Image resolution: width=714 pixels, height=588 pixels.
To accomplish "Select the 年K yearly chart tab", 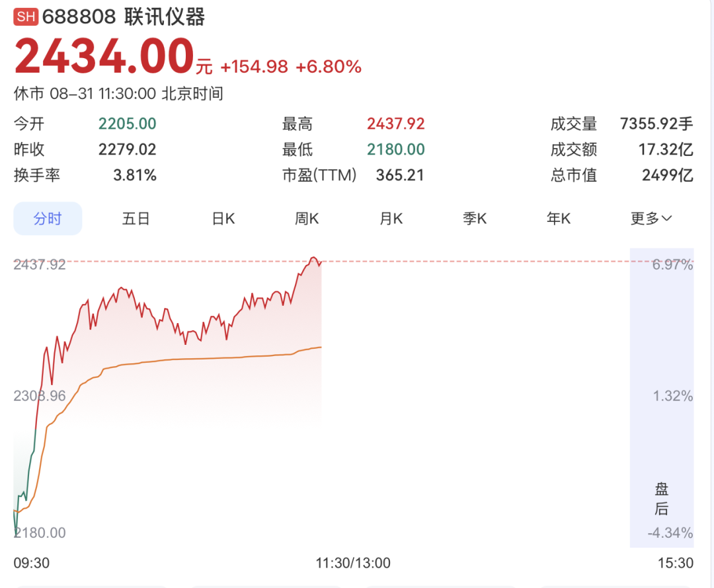I will (x=558, y=219).
